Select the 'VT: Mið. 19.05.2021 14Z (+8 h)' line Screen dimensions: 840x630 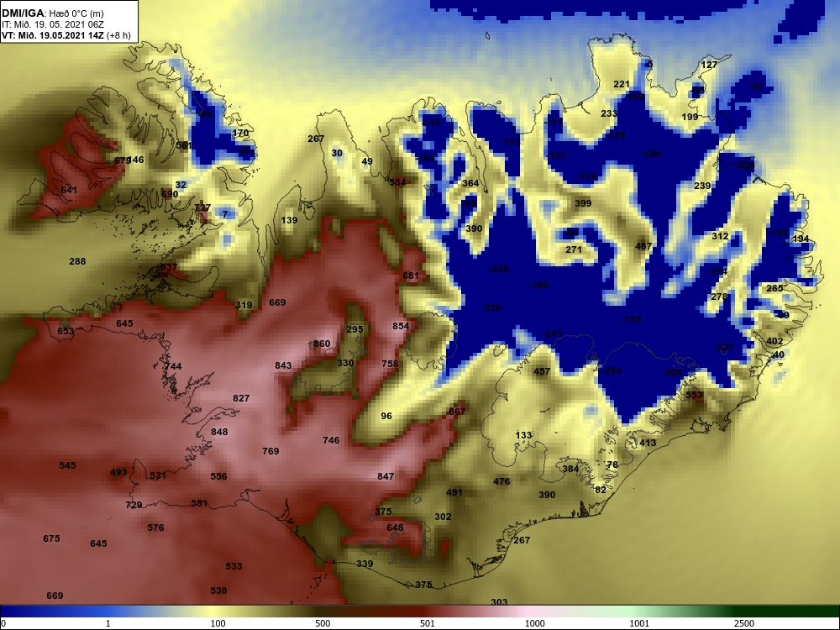click(x=66, y=35)
